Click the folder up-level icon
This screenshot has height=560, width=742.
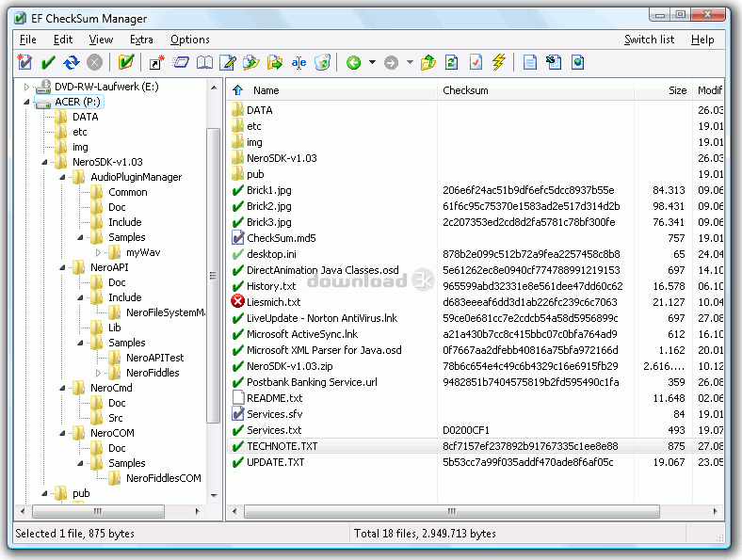coord(428,62)
